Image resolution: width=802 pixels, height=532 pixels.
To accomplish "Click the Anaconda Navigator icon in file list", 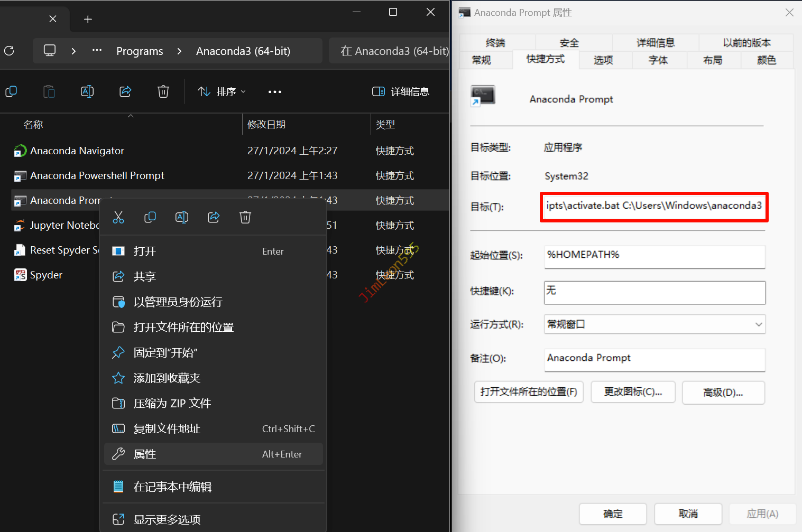I will (20, 151).
